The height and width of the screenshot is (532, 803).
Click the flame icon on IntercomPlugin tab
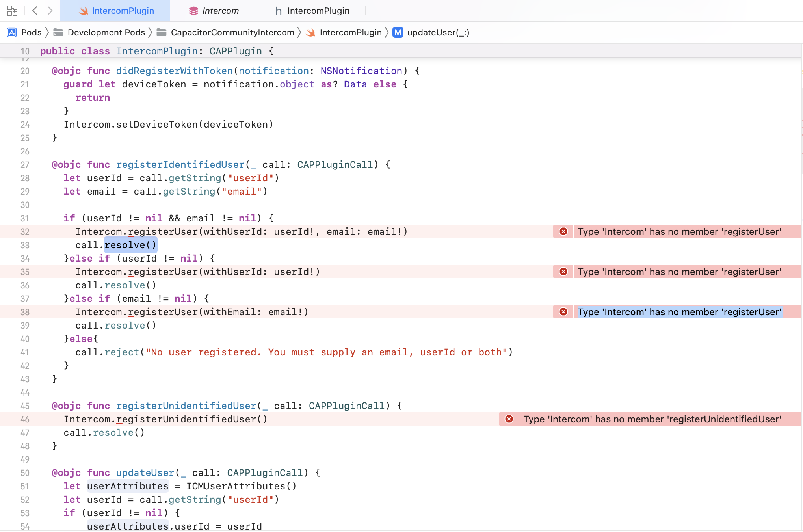83,11
